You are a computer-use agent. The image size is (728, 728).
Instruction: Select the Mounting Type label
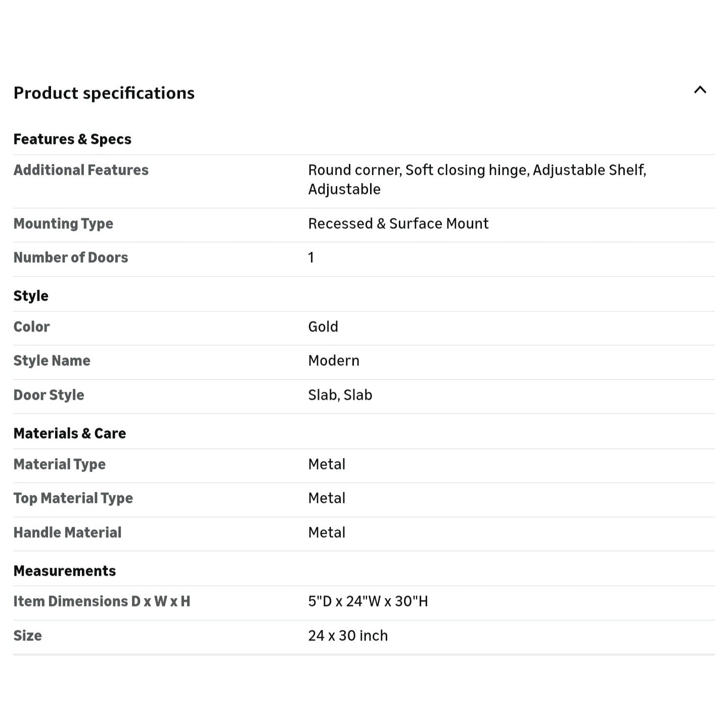(63, 223)
